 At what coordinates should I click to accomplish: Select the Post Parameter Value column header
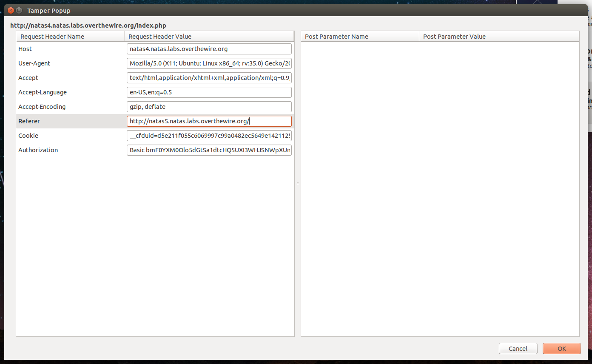point(498,37)
